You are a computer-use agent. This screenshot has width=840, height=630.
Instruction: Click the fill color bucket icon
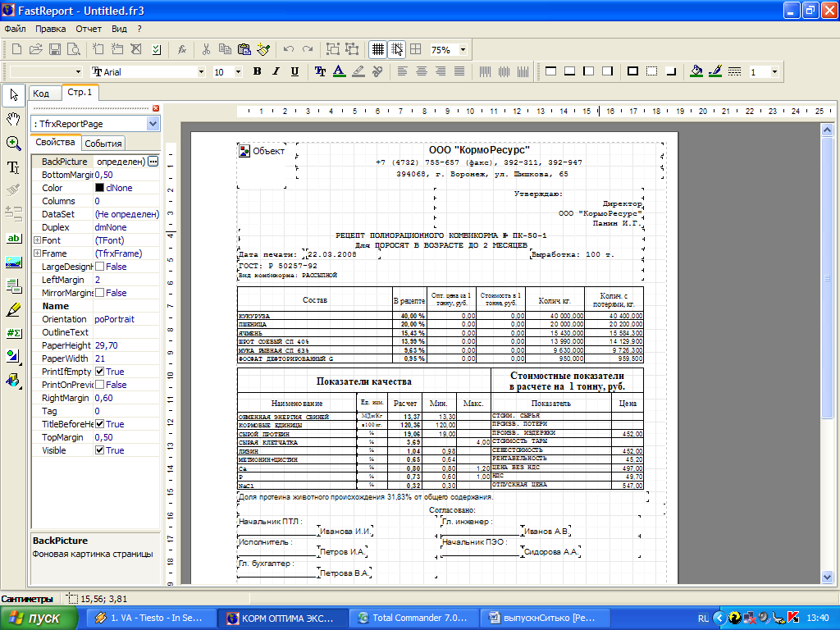(x=696, y=71)
